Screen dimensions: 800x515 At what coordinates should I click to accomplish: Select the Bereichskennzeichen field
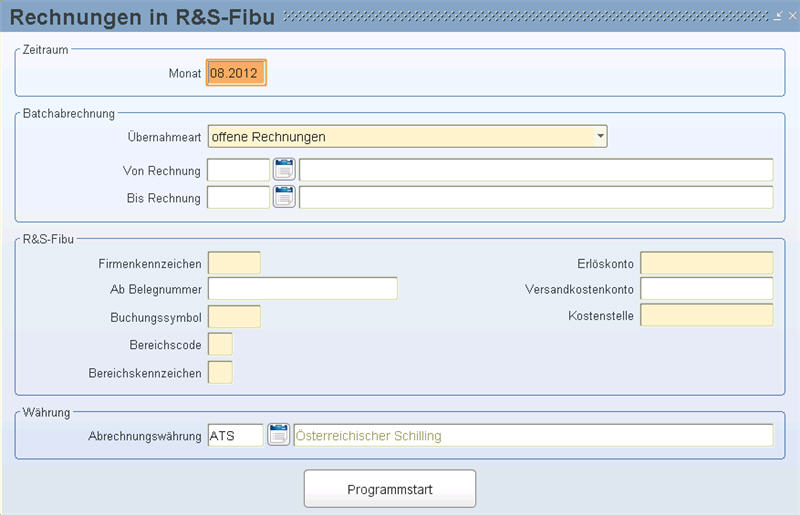click(220, 373)
